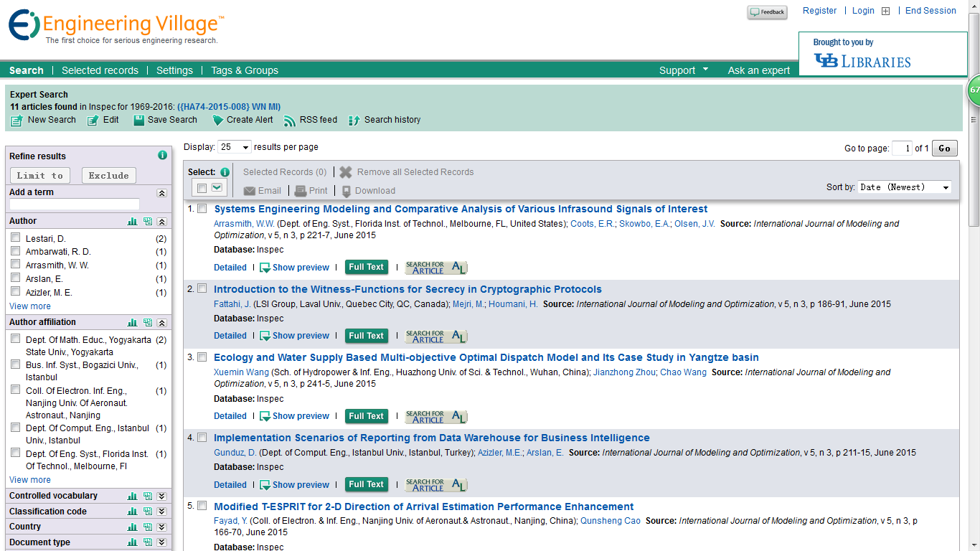Click the Download icon
The image size is (980, 551).
click(347, 192)
